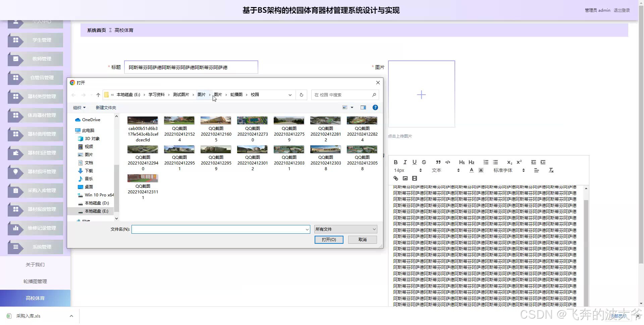Click the 打开(O) button in file dialog
The image size is (644, 325).
click(329, 239)
